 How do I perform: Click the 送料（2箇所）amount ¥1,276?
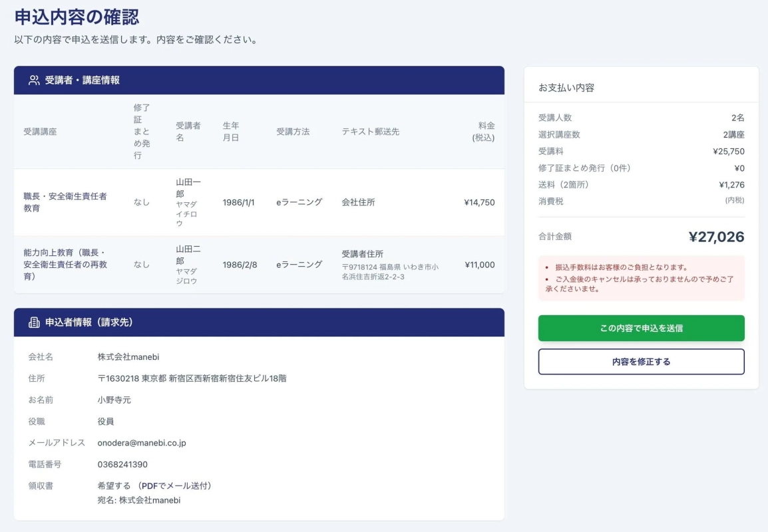(731, 184)
